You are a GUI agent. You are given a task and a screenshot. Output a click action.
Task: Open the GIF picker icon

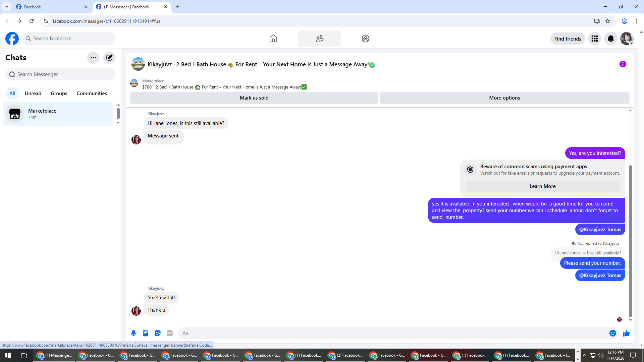tap(170, 333)
